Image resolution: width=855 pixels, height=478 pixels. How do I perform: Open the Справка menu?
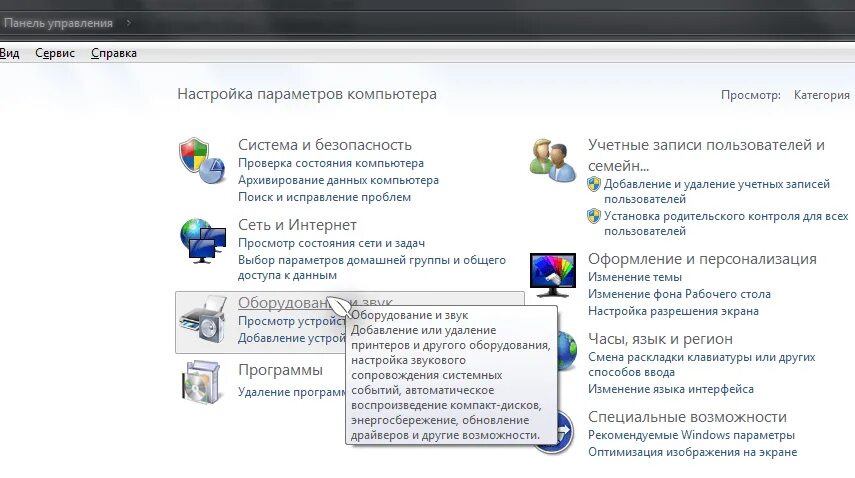(113, 53)
